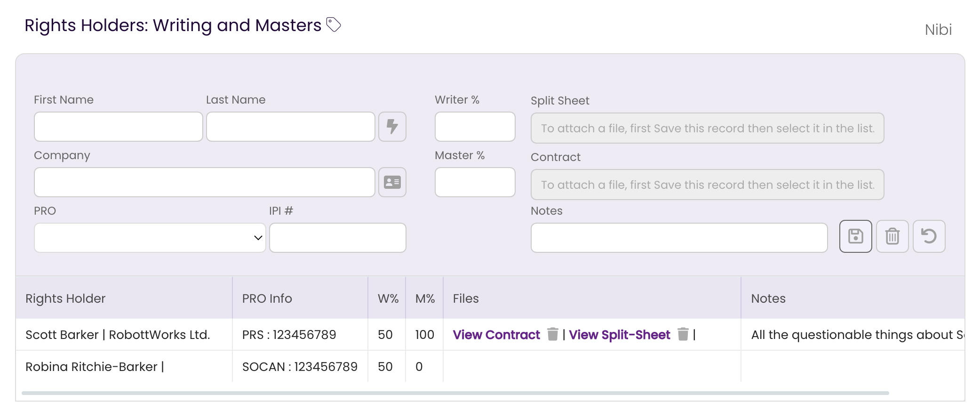
Task: Open the View Contract link
Action: (x=496, y=335)
